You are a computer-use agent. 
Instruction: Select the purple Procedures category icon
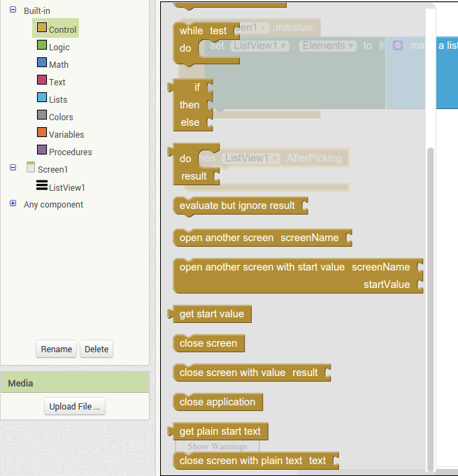tap(42, 151)
